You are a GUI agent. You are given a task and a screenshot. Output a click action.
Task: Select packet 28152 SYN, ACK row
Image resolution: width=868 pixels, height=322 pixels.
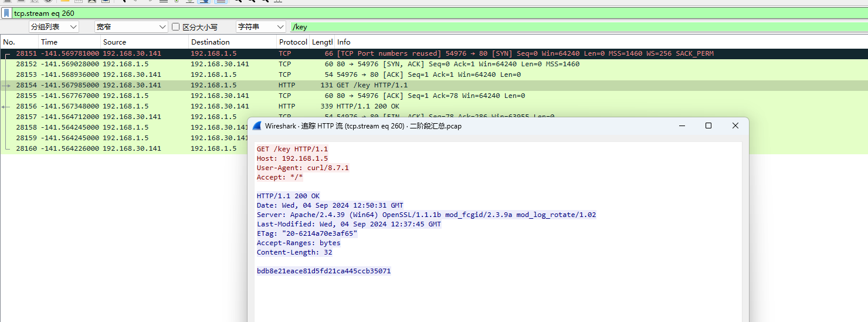pos(434,64)
